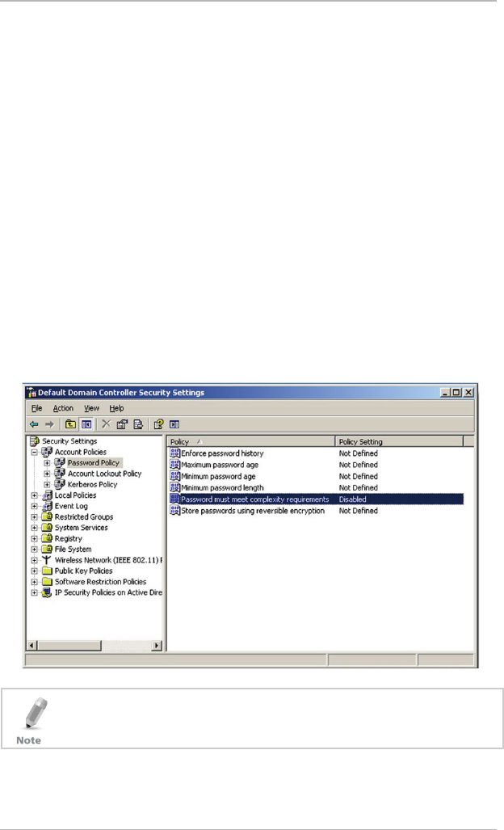
Task: Select Account Lockout Policy label
Action: 105,474
